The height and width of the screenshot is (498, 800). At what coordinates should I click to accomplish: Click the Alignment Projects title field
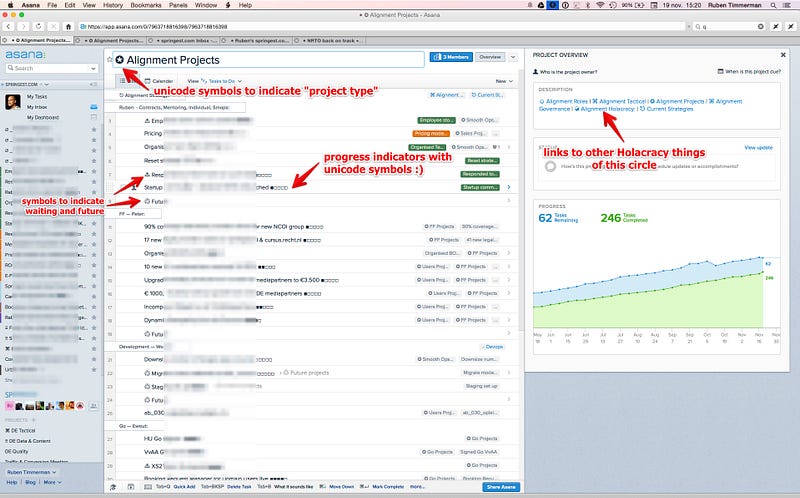pyautogui.click(x=268, y=60)
